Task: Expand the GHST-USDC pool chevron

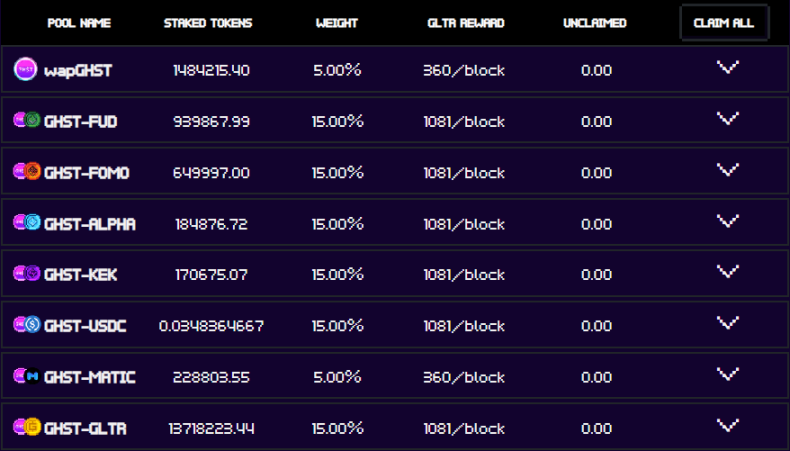Action: (728, 323)
